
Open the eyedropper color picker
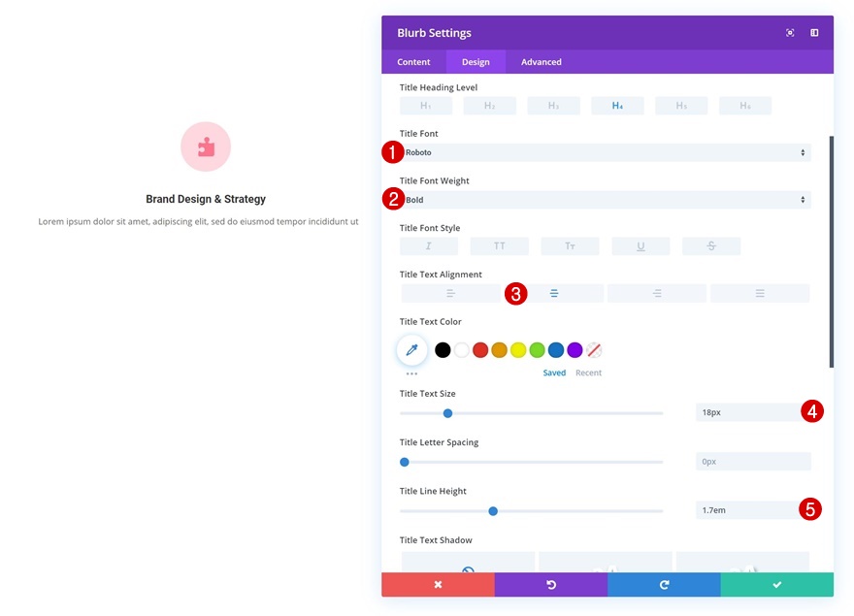(411, 349)
